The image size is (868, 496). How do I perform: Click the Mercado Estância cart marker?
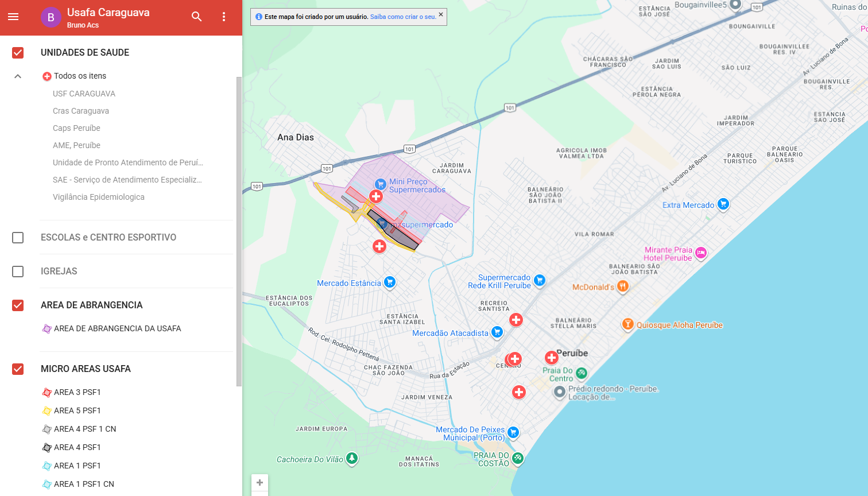(x=390, y=282)
